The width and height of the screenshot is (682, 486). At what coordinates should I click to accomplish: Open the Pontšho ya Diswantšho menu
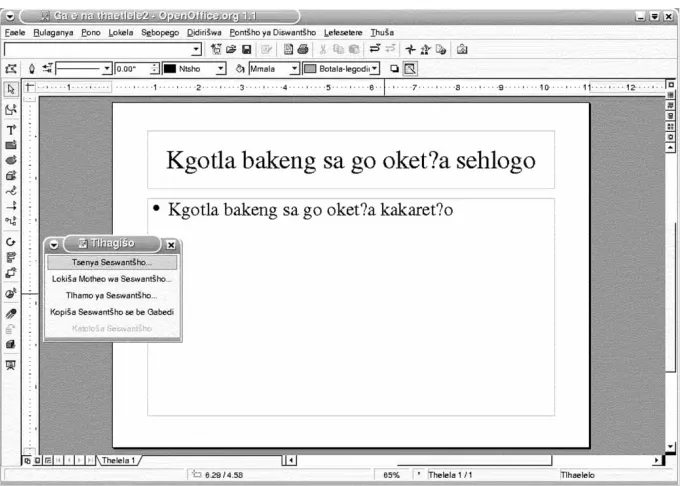click(273, 33)
